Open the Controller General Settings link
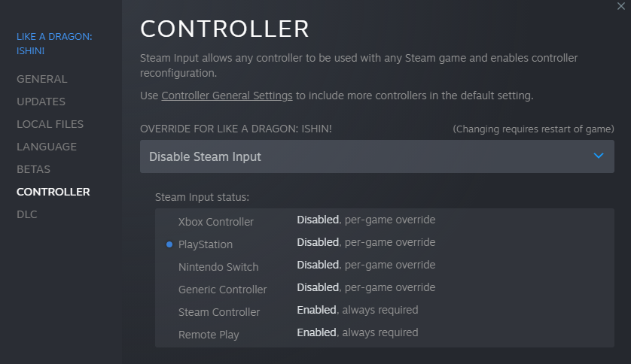 pos(227,96)
